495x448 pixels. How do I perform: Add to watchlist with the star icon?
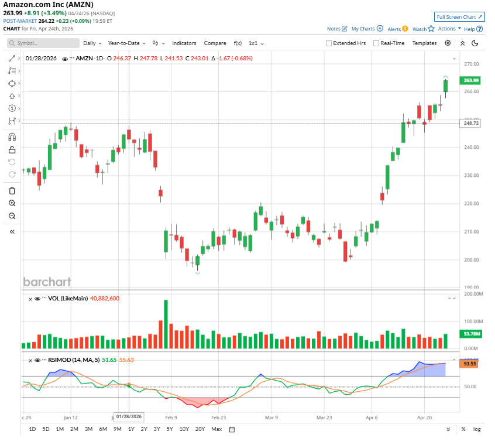[x=431, y=29]
